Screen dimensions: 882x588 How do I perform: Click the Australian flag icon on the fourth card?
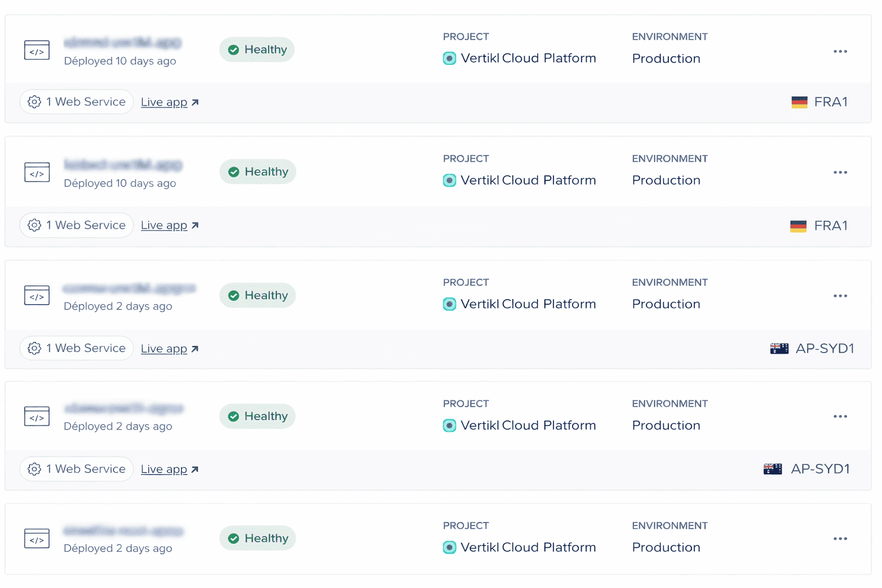click(772, 469)
